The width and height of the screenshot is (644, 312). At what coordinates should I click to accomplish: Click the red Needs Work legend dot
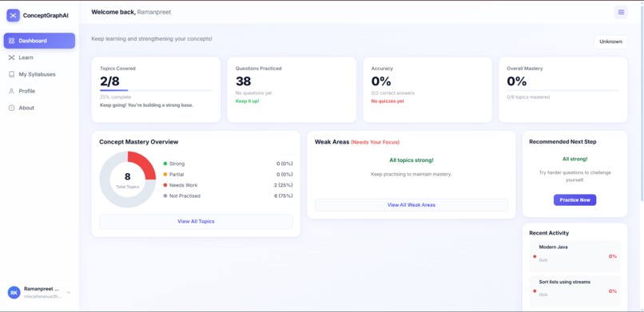(165, 185)
